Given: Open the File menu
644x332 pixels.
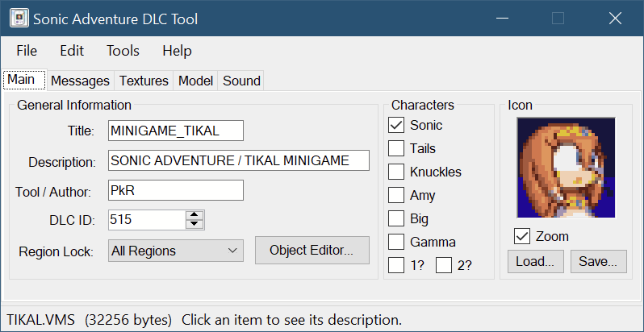Looking at the screenshot, I should 27,51.
